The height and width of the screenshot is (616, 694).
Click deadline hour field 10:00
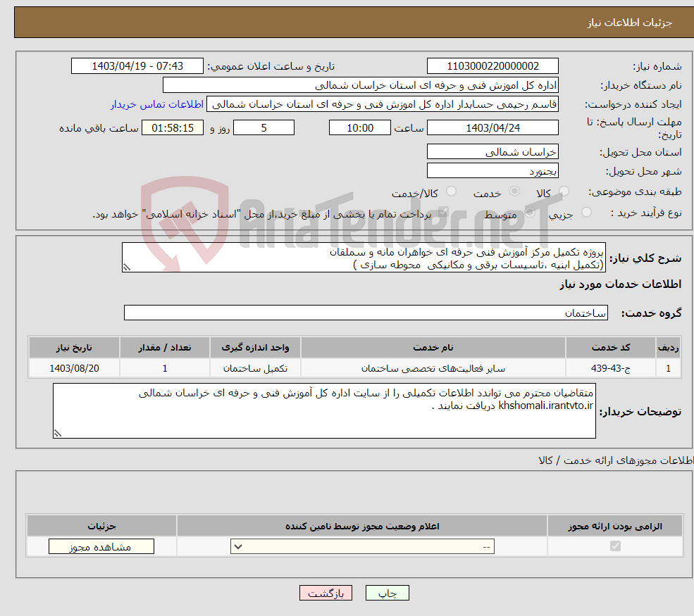[360, 128]
